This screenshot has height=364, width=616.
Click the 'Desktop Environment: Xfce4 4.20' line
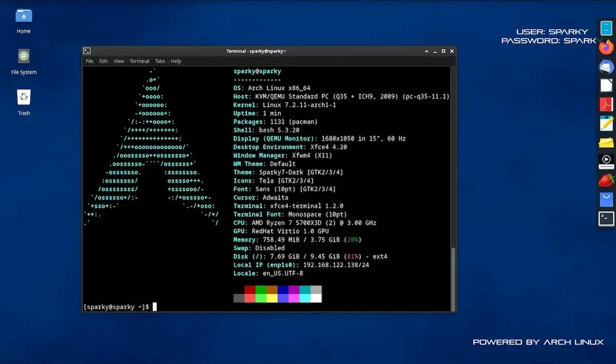pyautogui.click(x=291, y=147)
